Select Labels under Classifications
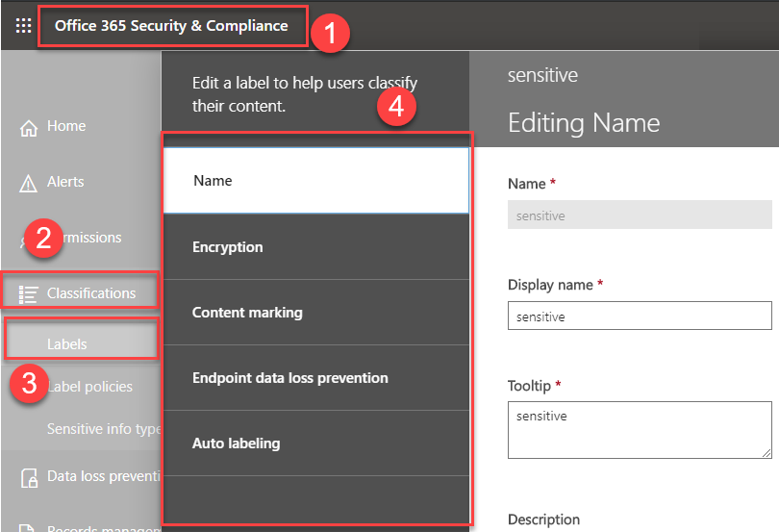779x532 pixels. point(67,343)
